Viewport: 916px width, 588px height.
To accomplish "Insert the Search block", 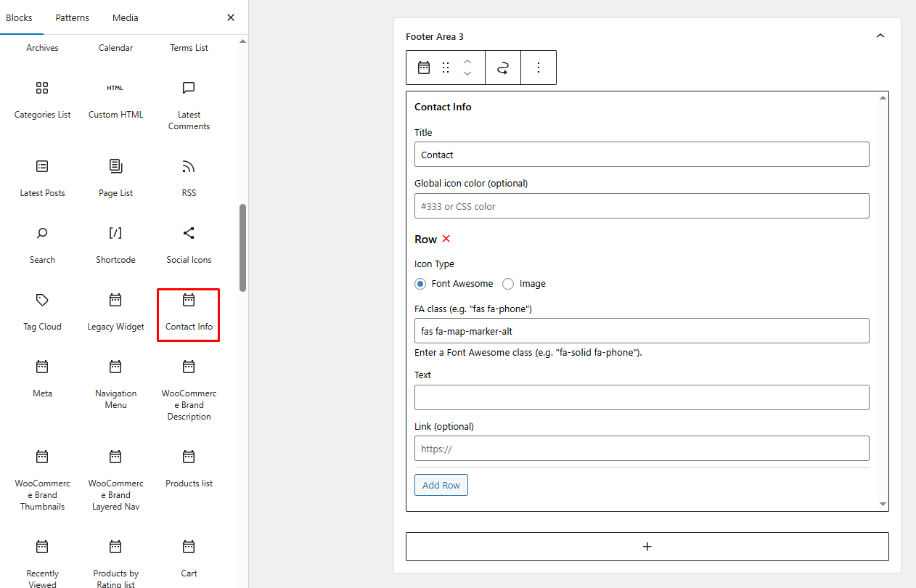I will [x=42, y=245].
